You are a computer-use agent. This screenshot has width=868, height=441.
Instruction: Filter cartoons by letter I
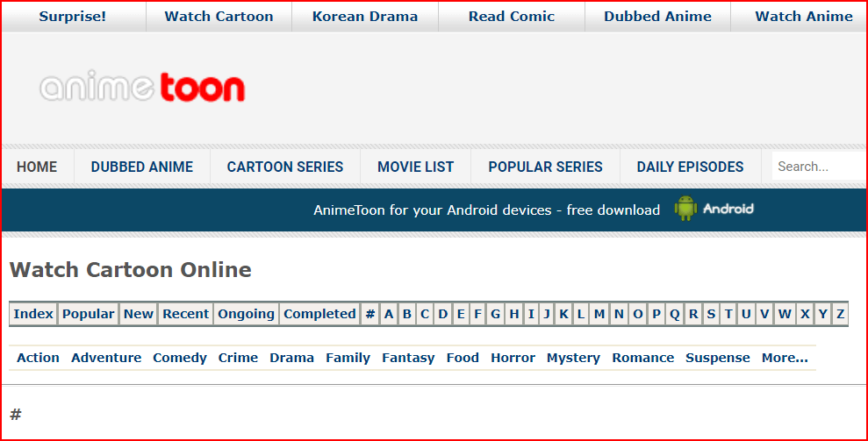pos(531,314)
